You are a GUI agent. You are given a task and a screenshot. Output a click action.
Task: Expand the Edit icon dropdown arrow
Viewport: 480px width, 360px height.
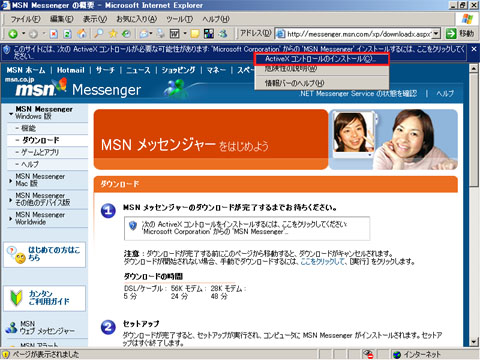185,34
